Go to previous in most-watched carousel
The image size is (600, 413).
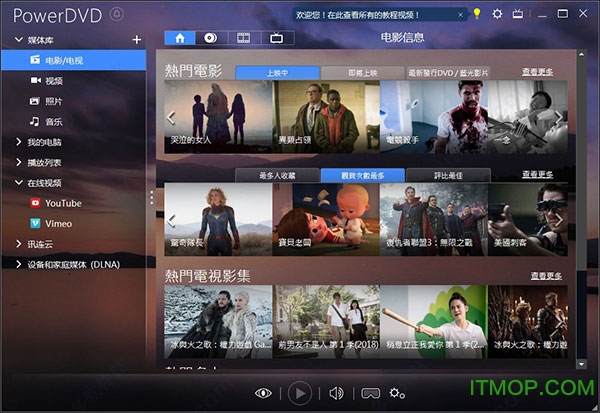(171, 221)
